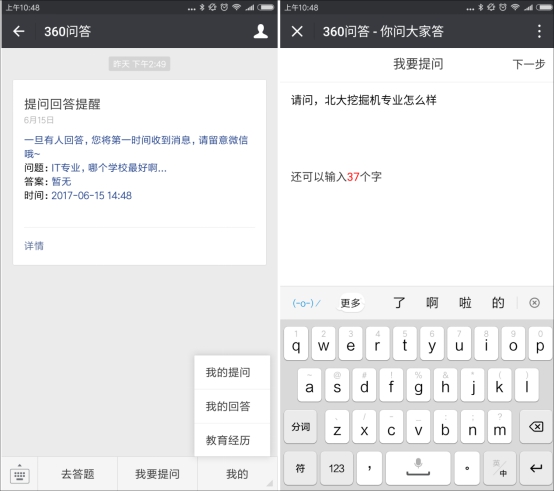
Task: Tap the return arrow key
Action: pyautogui.click(x=536, y=468)
